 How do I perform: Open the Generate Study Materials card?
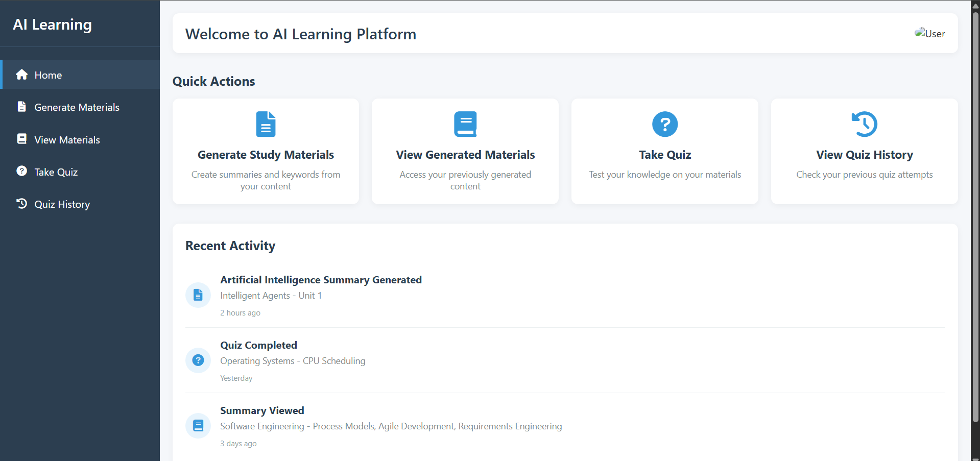point(265,151)
